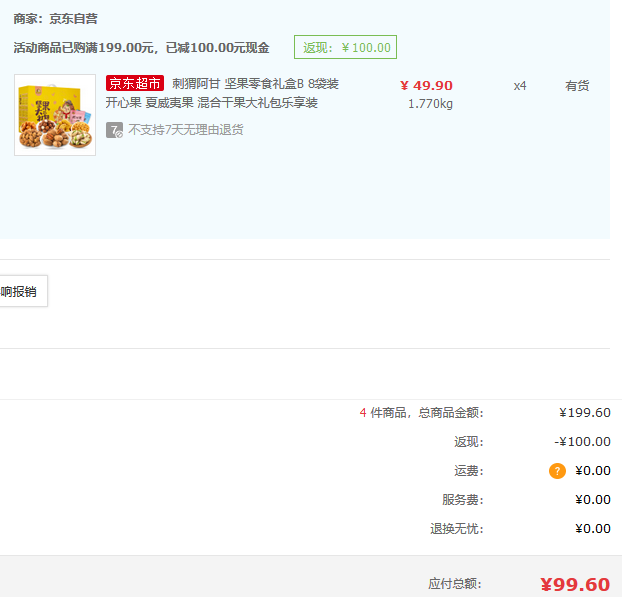
Task: Click the unit price ¥ 49.90
Action: 426,85
